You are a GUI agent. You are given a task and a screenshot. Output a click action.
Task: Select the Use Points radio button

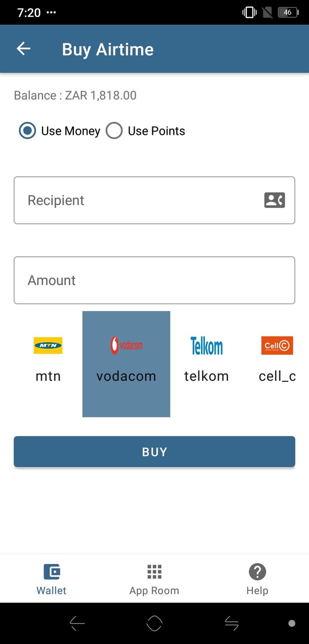pyautogui.click(x=114, y=131)
